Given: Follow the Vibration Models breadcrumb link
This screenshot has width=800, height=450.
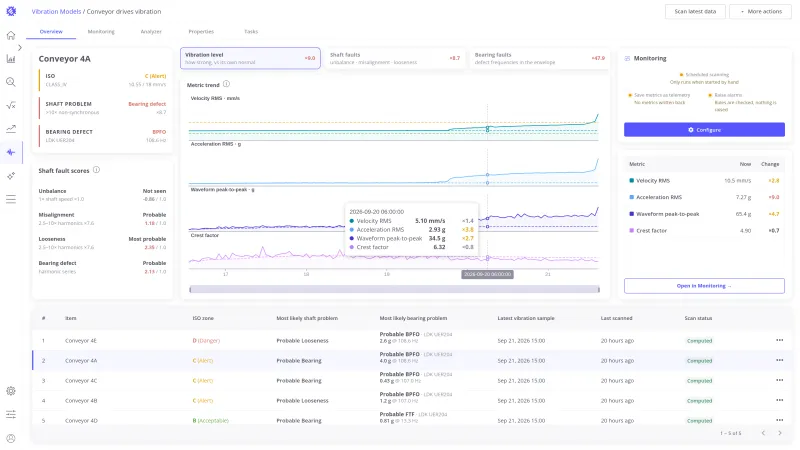Looking at the screenshot, I should pyautogui.click(x=56, y=11).
